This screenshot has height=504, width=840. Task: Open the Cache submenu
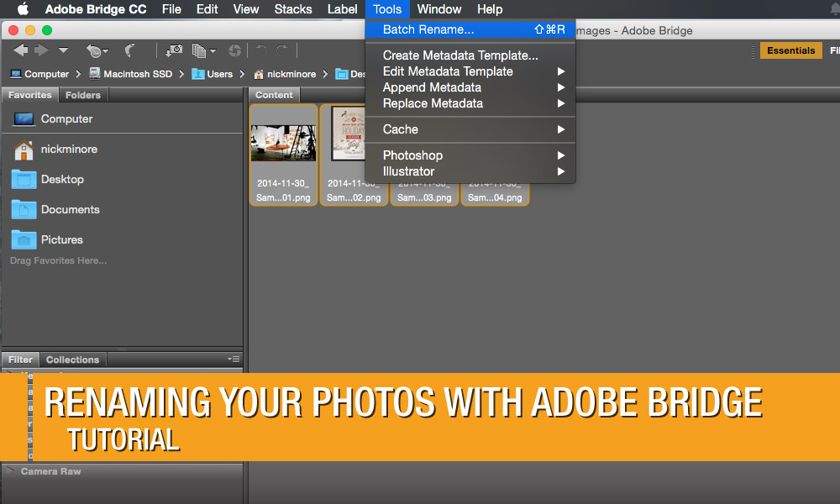(x=470, y=129)
